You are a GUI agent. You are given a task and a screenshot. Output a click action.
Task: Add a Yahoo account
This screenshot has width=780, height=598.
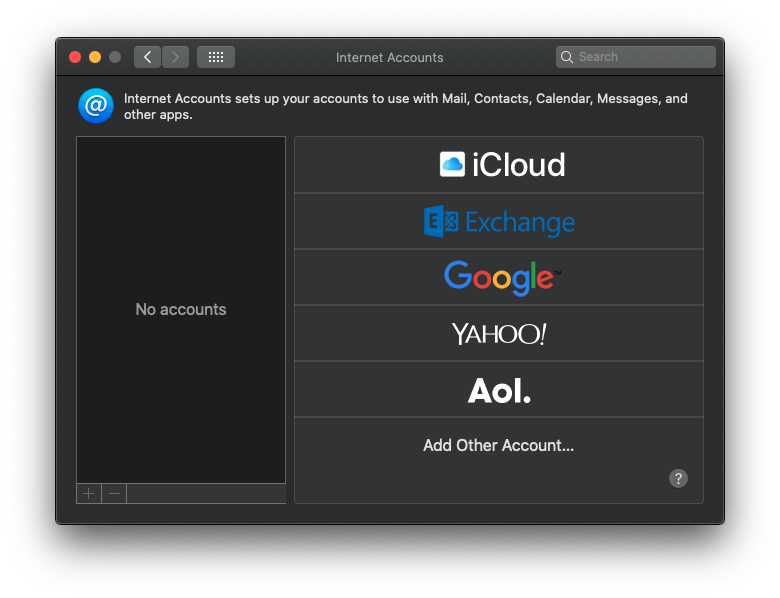pyautogui.click(x=499, y=333)
